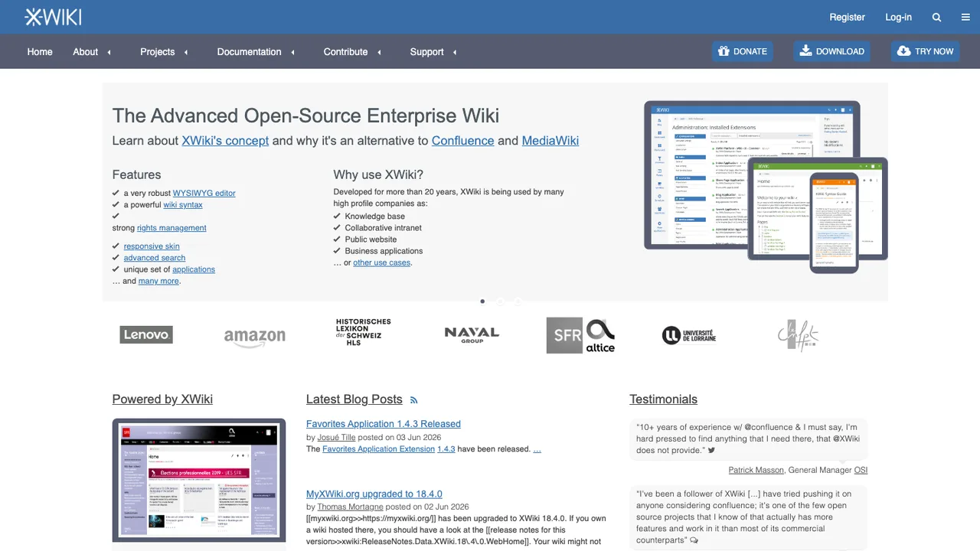The width and height of the screenshot is (980, 551).
Task: Open the XWiki's concept link
Action: [225, 141]
